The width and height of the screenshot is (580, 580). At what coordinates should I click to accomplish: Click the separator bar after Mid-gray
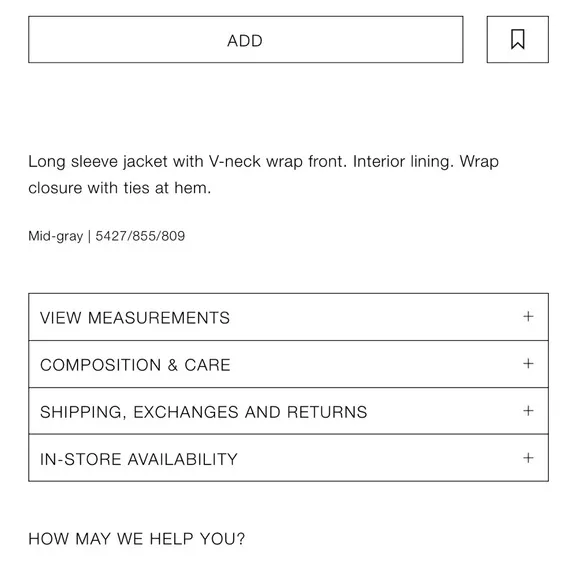pos(89,236)
